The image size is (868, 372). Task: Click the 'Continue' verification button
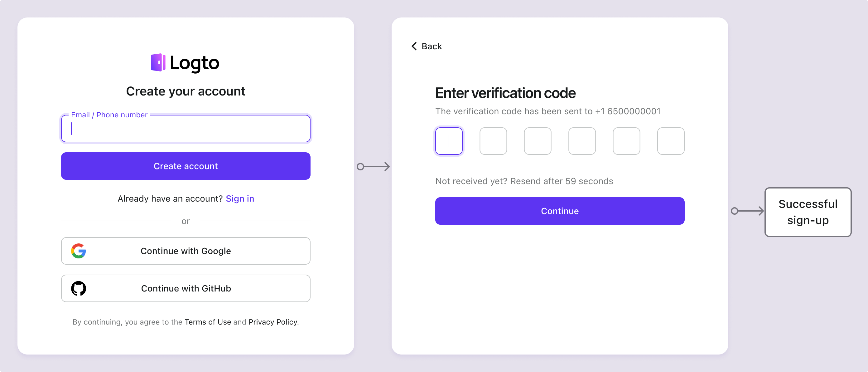tap(560, 211)
